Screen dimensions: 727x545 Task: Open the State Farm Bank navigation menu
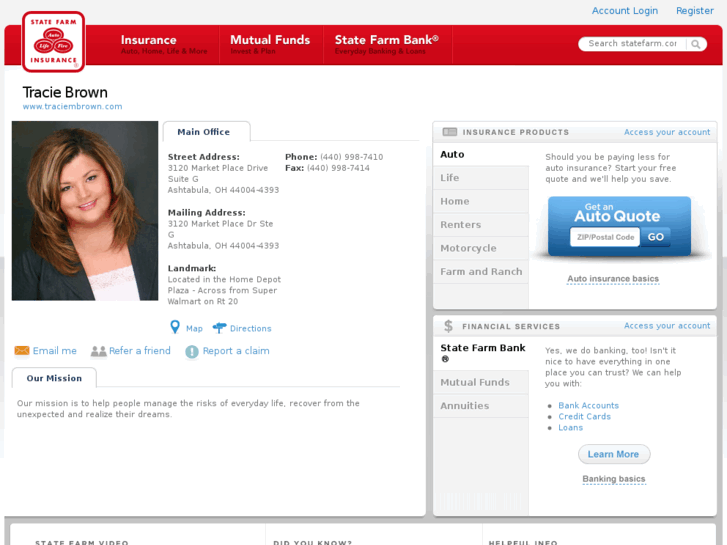pyautogui.click(x=387, y=45)
